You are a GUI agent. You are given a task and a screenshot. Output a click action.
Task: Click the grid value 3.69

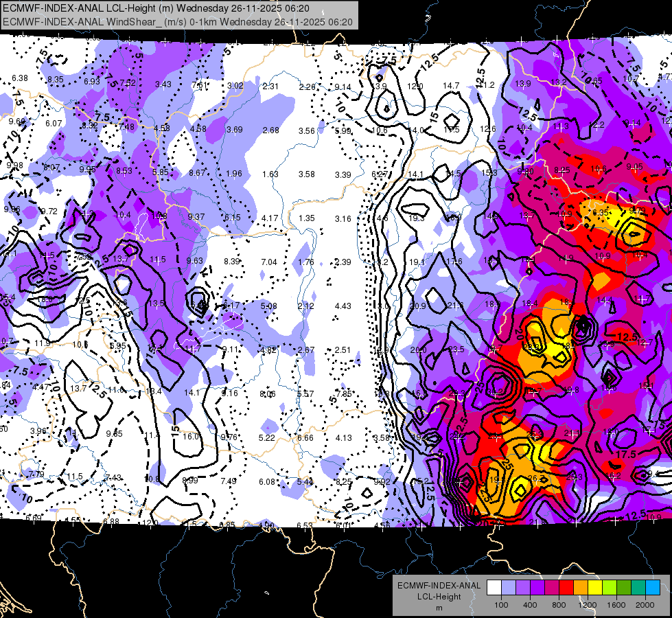tap(235, 130)
